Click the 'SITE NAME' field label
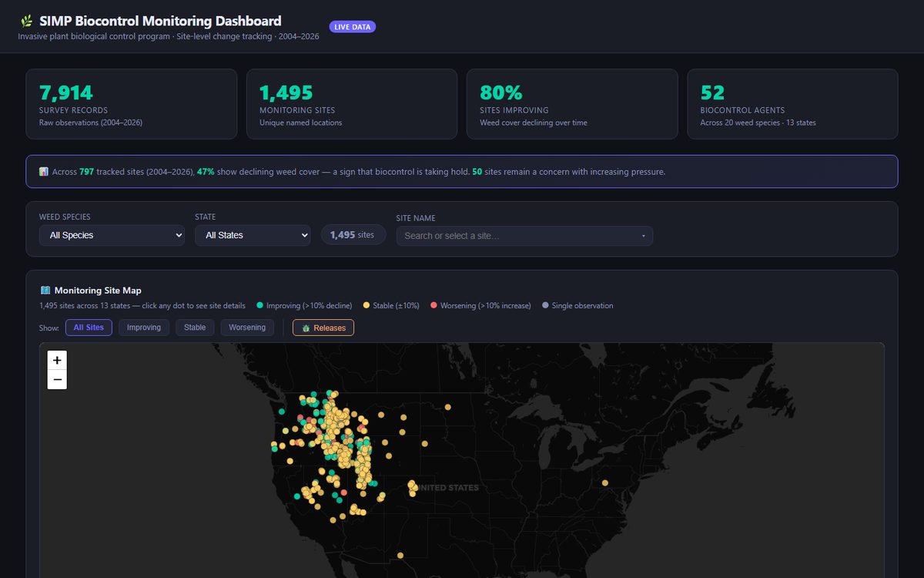Screen dimensions: 924x578 coord(416,218)
